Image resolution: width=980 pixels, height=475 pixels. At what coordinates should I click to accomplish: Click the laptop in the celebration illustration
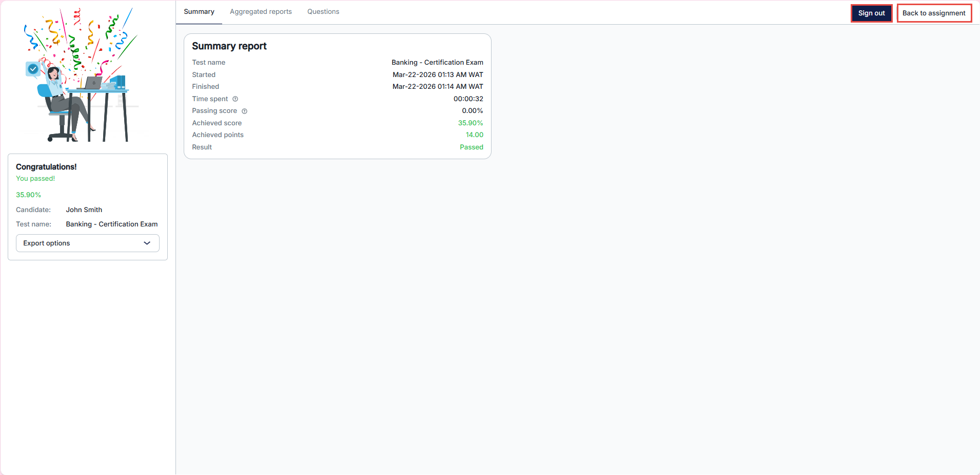93,83
